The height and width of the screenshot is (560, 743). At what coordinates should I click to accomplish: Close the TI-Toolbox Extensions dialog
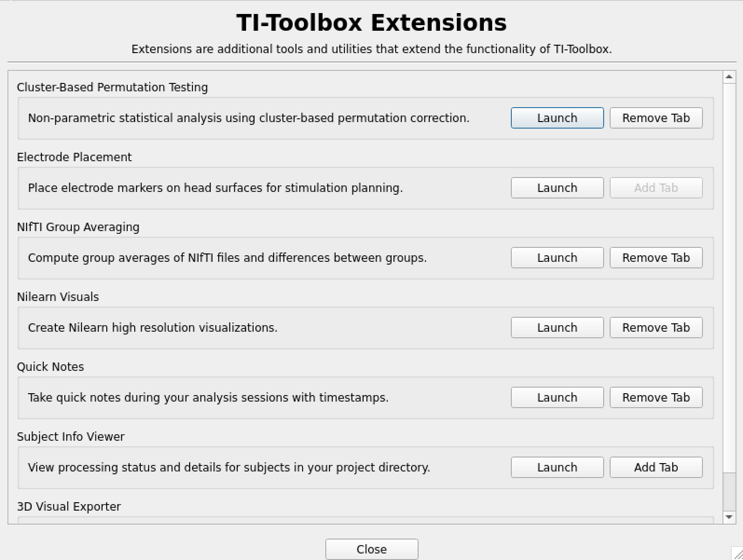coord(371,549)
